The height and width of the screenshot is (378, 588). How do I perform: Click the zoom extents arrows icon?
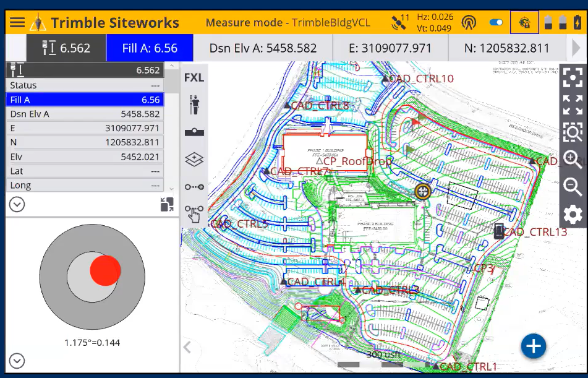[573, 105]
